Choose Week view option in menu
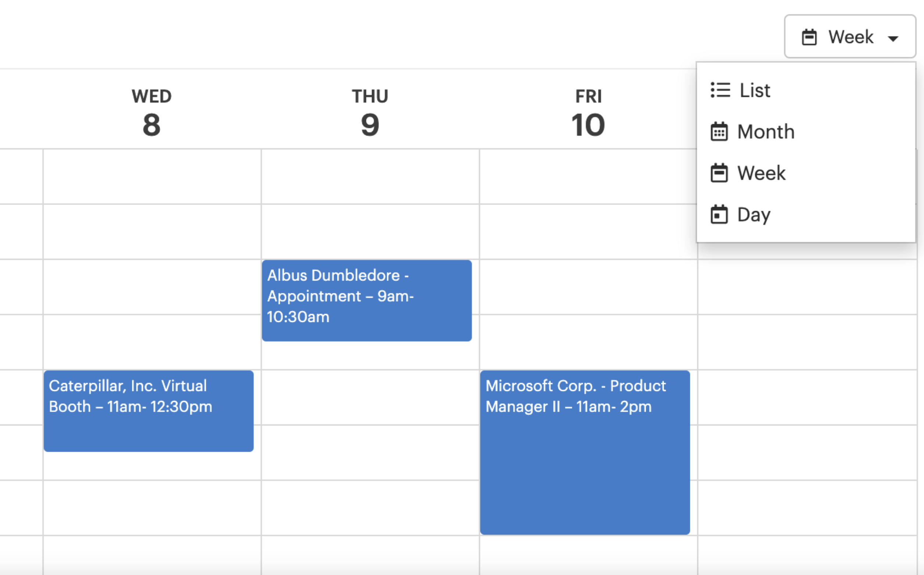The height and width of the screenshot is (575, 924). click(761, 173)
